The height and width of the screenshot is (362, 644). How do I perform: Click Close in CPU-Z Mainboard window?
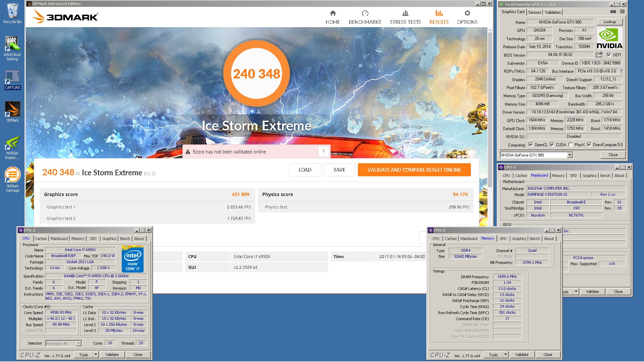click(x=618, y=292)
